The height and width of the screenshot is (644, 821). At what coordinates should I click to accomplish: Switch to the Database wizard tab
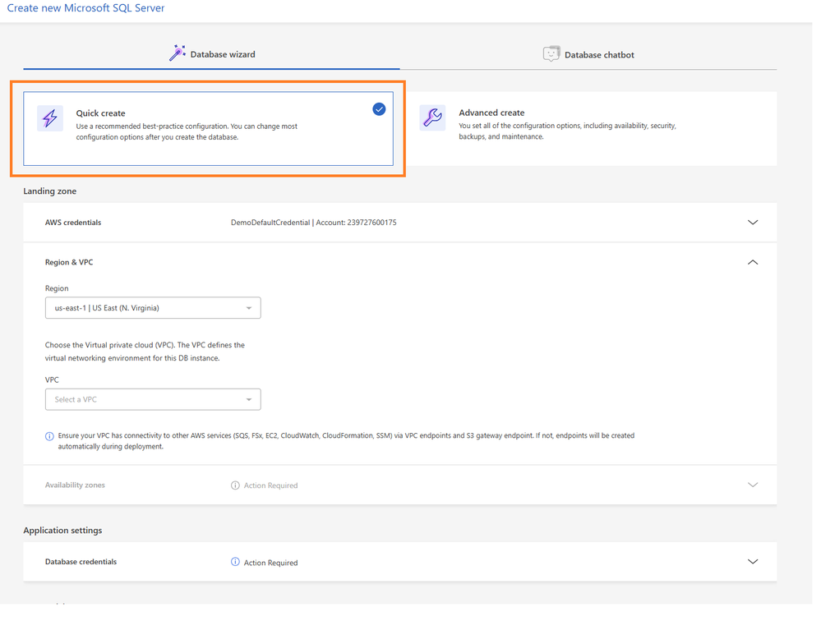[x=212, y=55]
